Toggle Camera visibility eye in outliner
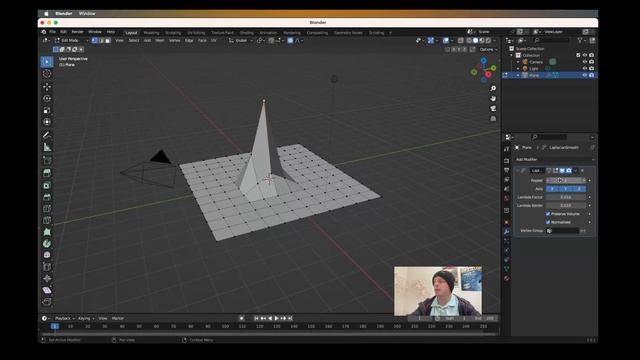This screenshot has height=360, width=640. coord(584,62)
